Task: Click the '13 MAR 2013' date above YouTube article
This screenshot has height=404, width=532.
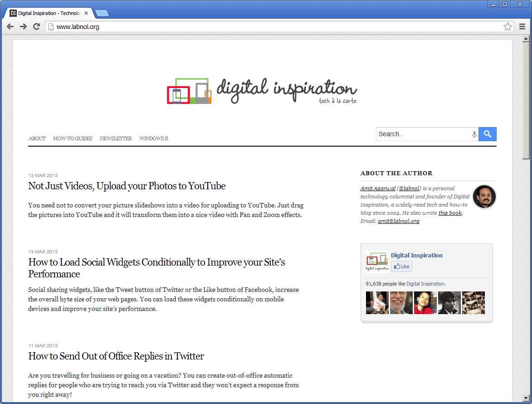Action: tap(43, 176)
